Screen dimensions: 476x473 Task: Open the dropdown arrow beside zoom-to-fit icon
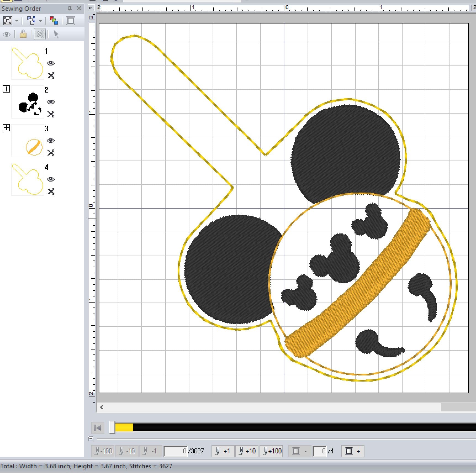(x=17, y=21)
